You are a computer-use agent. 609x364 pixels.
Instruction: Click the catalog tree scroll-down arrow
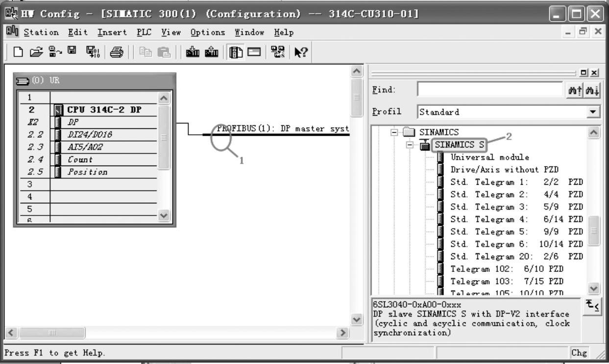(x=593, y=289)
